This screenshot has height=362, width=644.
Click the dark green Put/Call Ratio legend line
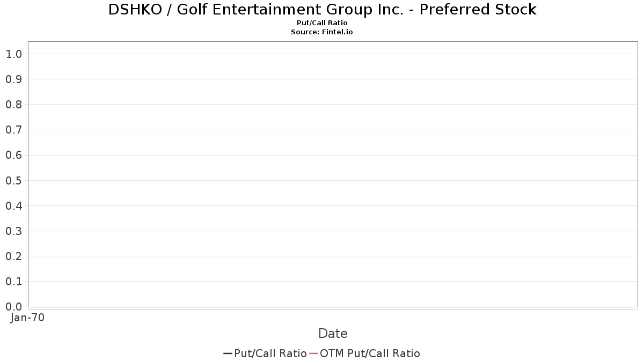pos(228,353)
